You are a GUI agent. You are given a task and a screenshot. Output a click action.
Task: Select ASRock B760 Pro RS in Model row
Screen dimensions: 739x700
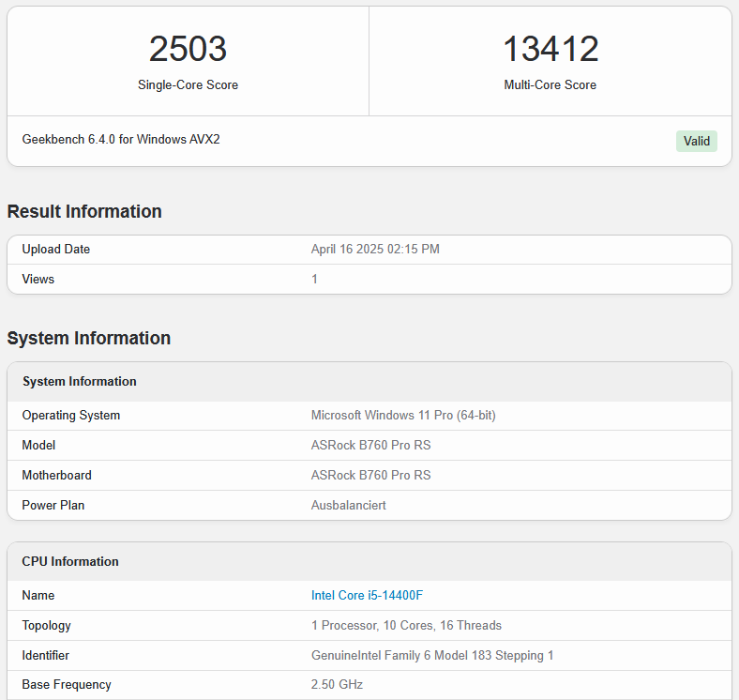[x=371, y=446]
